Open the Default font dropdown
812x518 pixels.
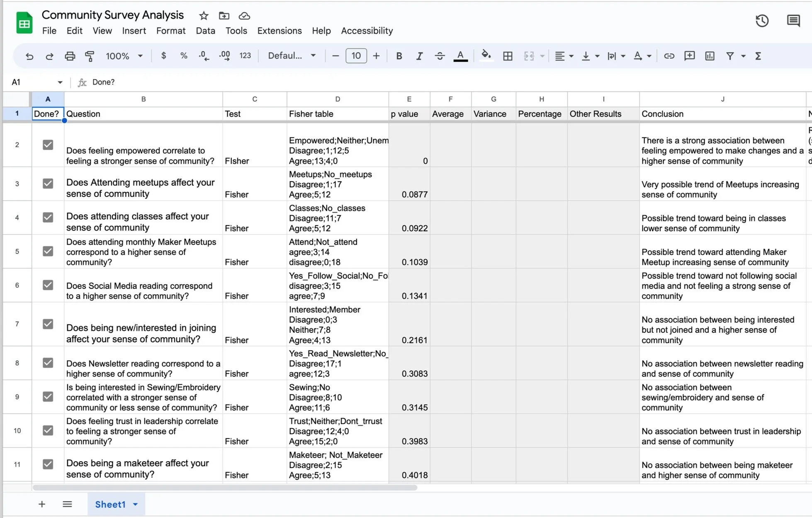click(292, 56)
